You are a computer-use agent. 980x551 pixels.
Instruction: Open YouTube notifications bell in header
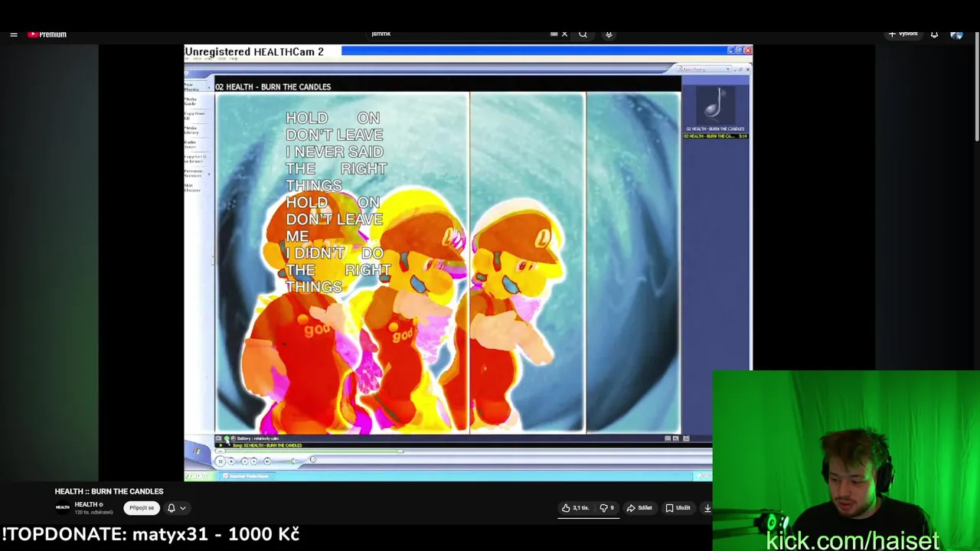934,34
